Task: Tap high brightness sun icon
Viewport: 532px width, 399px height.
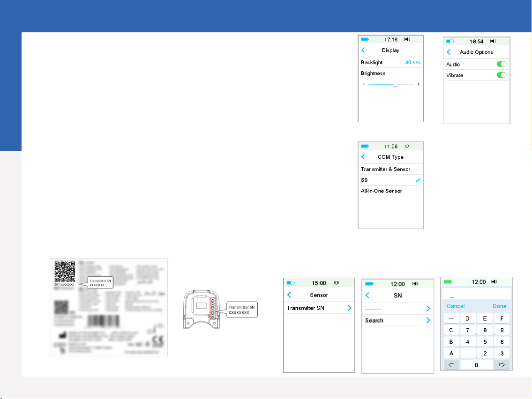Action: pyautogui.click(x=419, y=84)
